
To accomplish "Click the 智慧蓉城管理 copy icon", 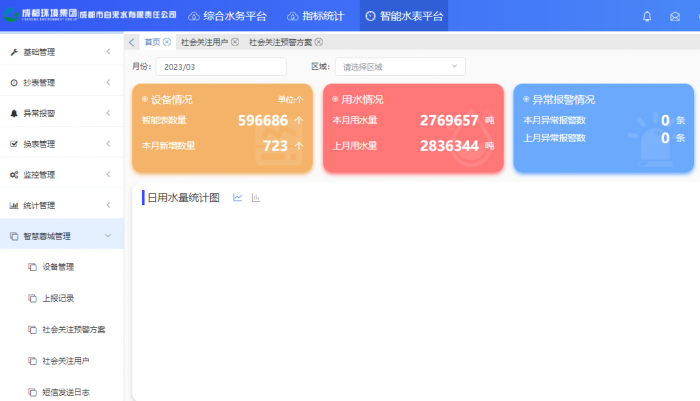I will point(14,236).
